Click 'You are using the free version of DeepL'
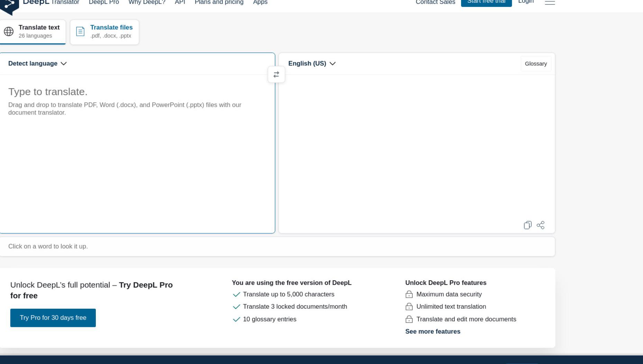The height and width of the screenshot is (364, 643). point(291,283)
